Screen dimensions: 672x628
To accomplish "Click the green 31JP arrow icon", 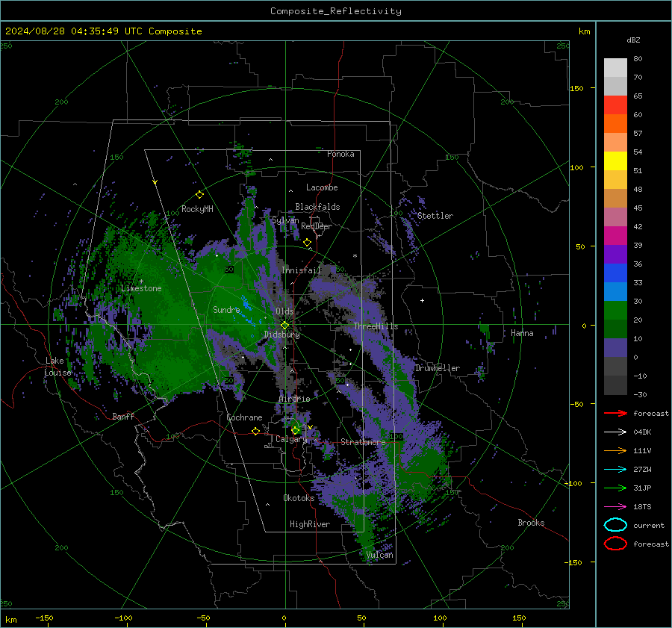I will tap(615, 488).
